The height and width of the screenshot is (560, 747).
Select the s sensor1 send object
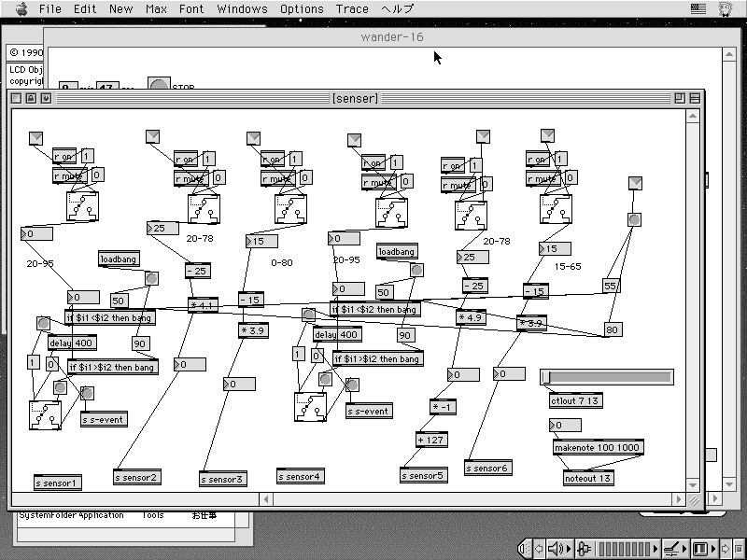pyautogui.click(x=58, y=483)
